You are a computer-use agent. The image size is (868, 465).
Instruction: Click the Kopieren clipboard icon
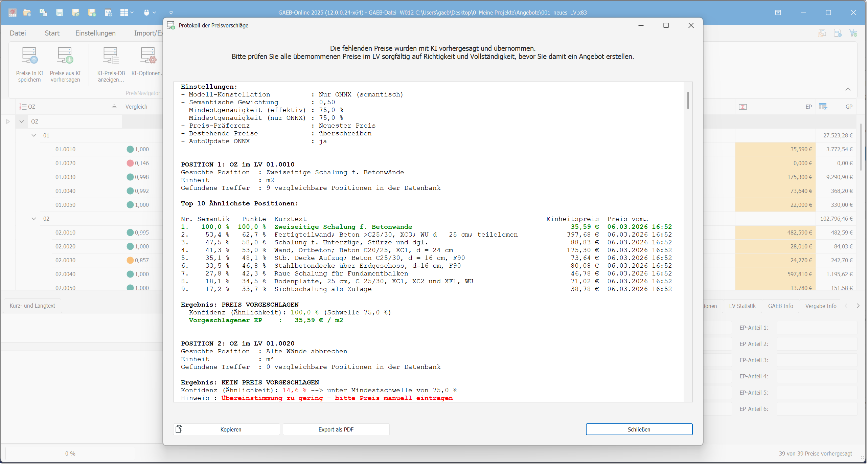pos(179,429)
